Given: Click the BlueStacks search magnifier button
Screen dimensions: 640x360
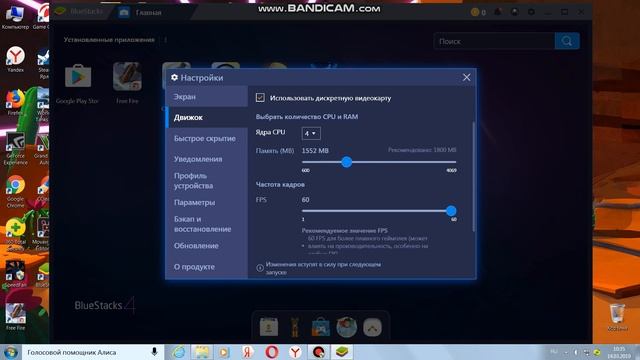Looking at the screenshot, I should [567, 41].
